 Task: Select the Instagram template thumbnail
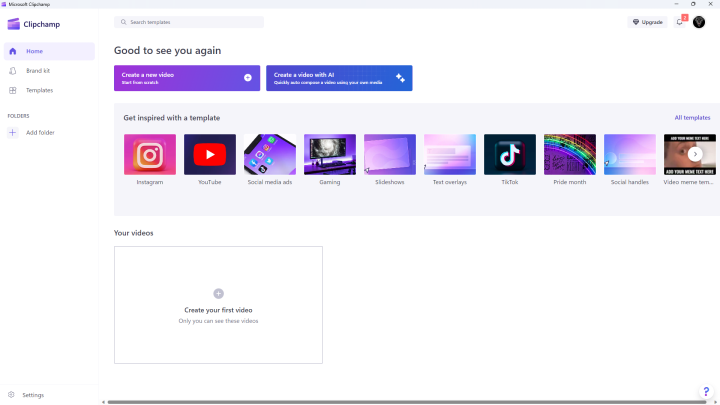tap(150, 154)
